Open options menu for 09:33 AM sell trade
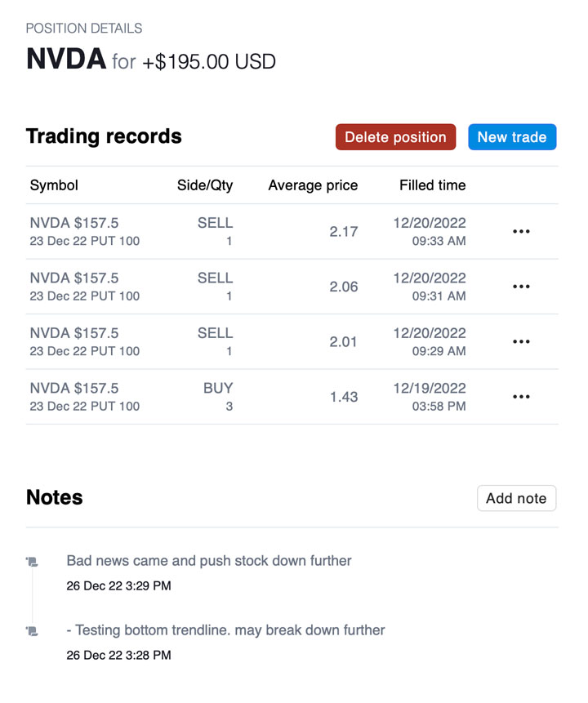 pos(521,231)
